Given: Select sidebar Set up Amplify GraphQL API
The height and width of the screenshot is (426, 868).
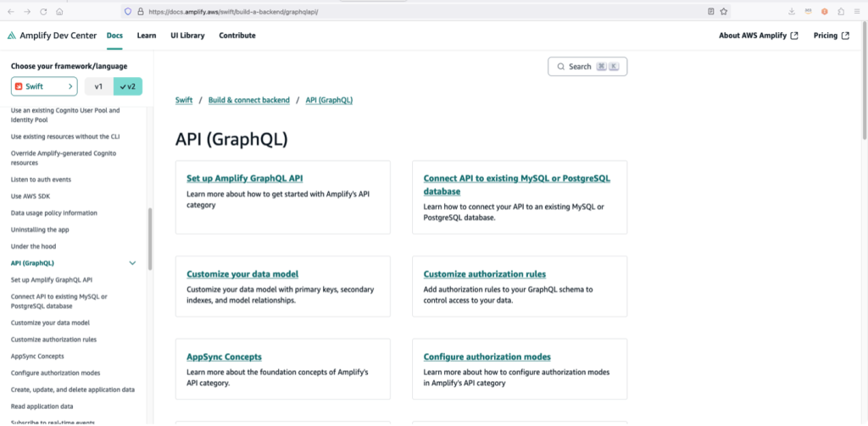Looking at the screenshot, I should point(52,279).
